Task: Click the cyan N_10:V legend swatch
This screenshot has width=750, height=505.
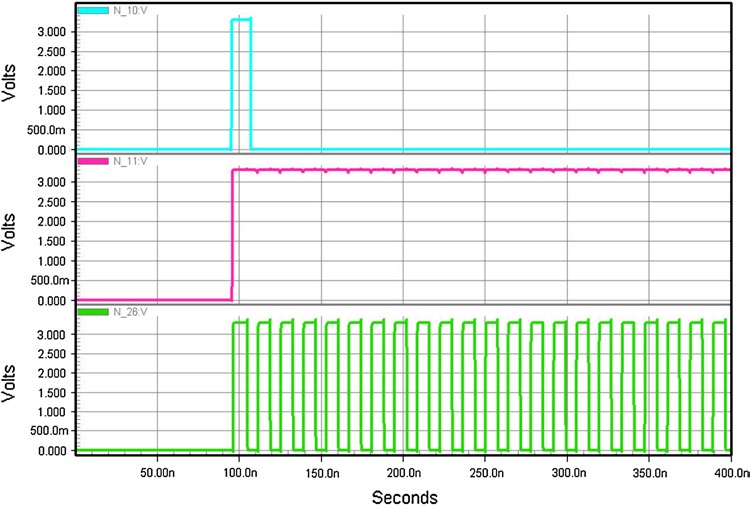Action: (92, 12)
